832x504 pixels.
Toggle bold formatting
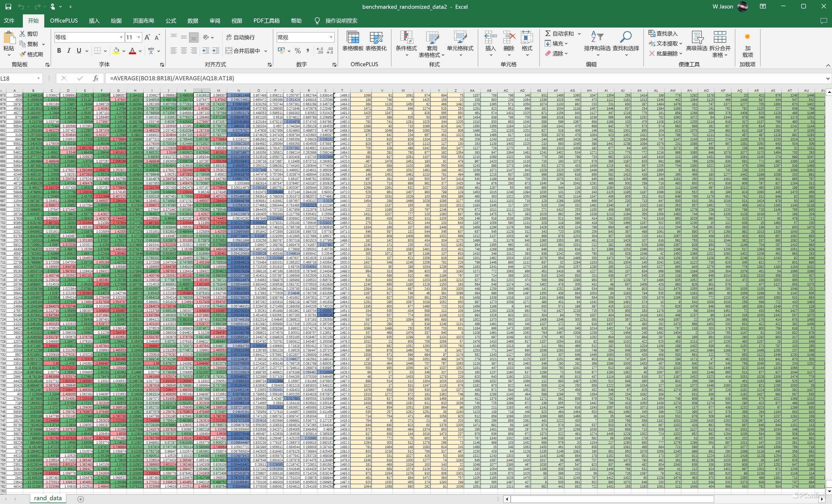pos(59,51)
